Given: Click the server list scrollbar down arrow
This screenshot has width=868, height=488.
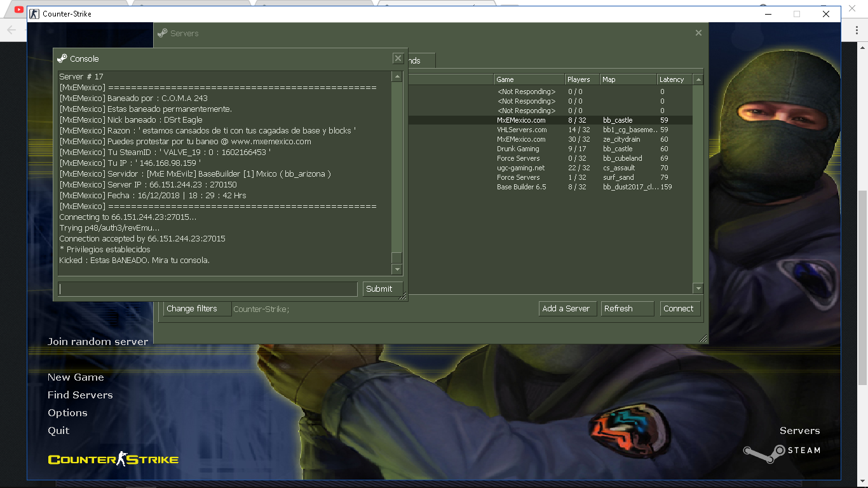Looking at the screenshot, I should click(x=698, y=288).
